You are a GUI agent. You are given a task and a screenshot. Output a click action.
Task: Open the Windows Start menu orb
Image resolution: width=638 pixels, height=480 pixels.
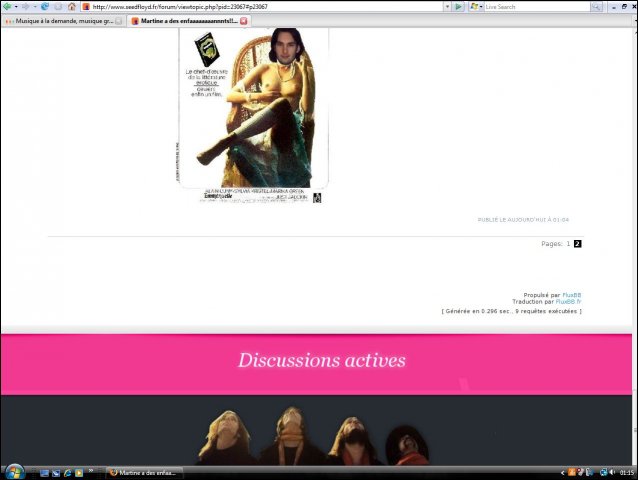click(x=14, y=471)
